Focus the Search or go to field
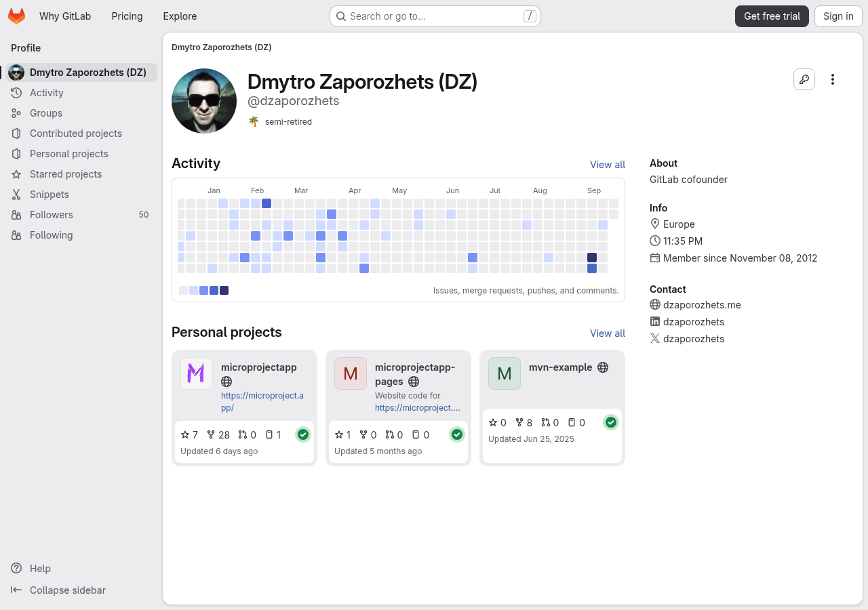This screenshot has height=610, width=868. click(435, 16)
